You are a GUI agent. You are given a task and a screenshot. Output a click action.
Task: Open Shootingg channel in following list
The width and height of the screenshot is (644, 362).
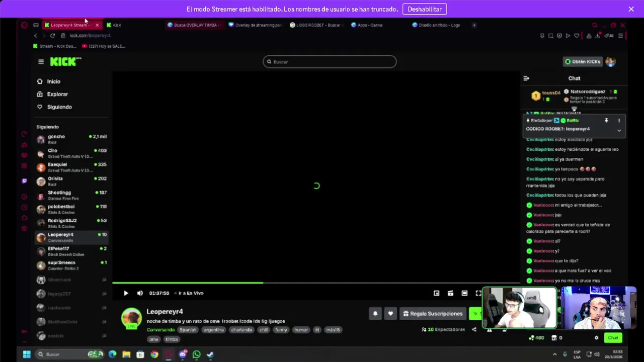(x=71, y=196)
